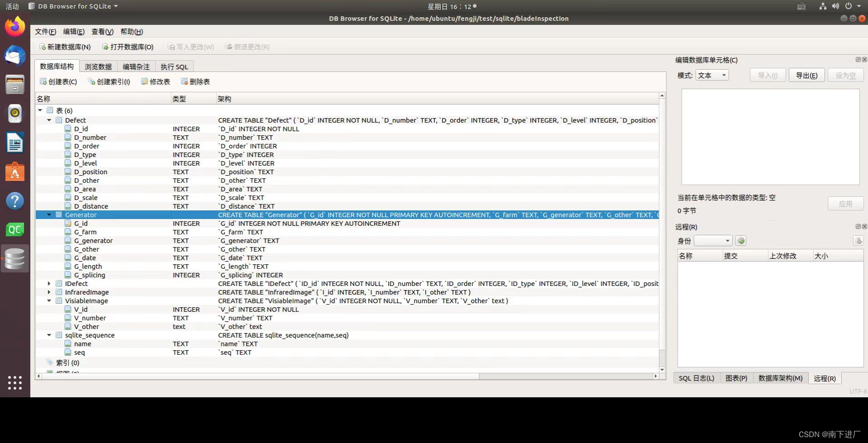Click the upload icon in the 远程 panel

[858, 241]
